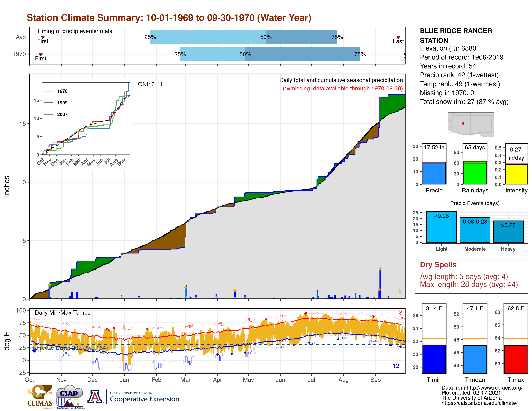Click 'Avg length: 5 days (avg: 4)' text
Viewport: 532px width, 411px height.
coord(464,277)
